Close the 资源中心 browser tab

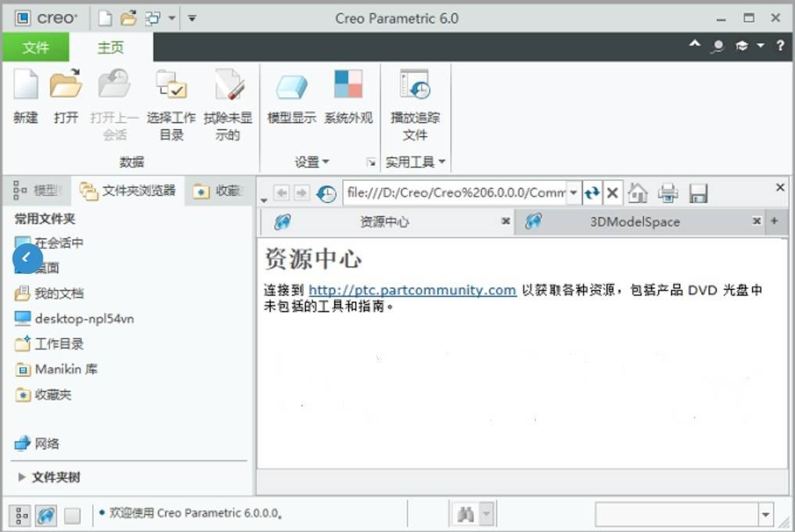[x=505, y=221]
